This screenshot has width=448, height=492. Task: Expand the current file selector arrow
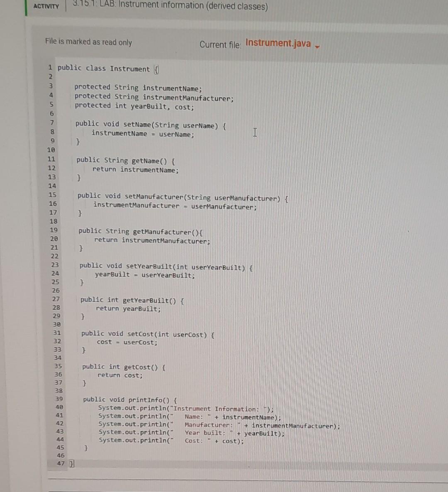pyautogui.click(x=317, y=47)
